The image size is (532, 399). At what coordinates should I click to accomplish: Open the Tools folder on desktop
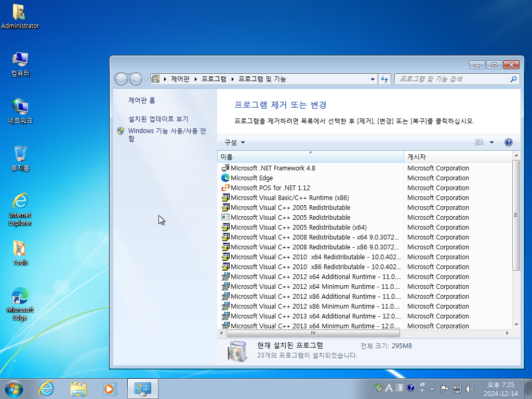(x=20, y=253)
